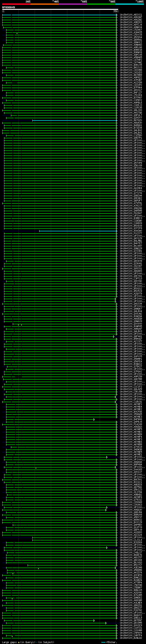The image size is (146, 644).
Task: Choose the UniRef100_B3TM47 hit label
Action: click(x=131, y=98)
